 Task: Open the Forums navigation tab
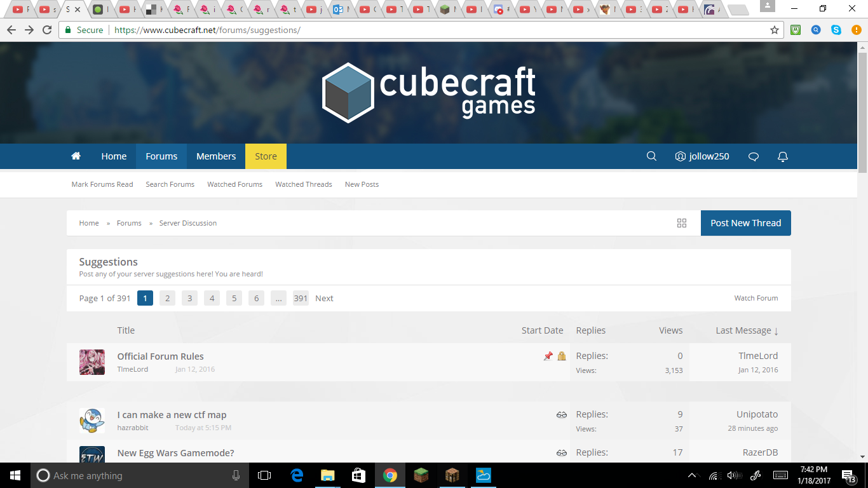(x=161, y=156)
